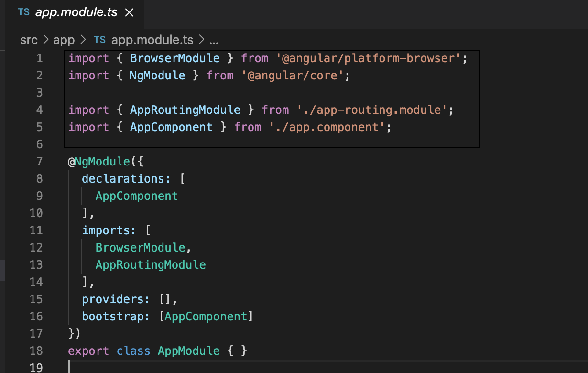Click line number 18 in gutter
This screenshot has width=588, height=373.
(x=36, y=351)
